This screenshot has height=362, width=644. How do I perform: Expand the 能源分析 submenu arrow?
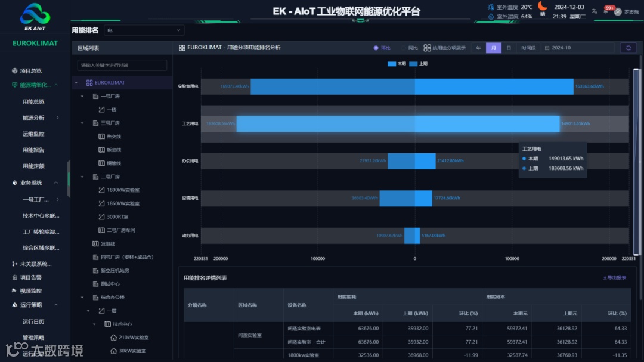tap(57, 118)
